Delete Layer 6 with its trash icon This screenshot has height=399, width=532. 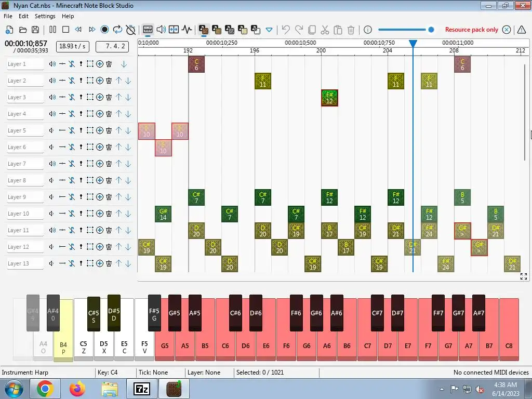tap(109, 147)
